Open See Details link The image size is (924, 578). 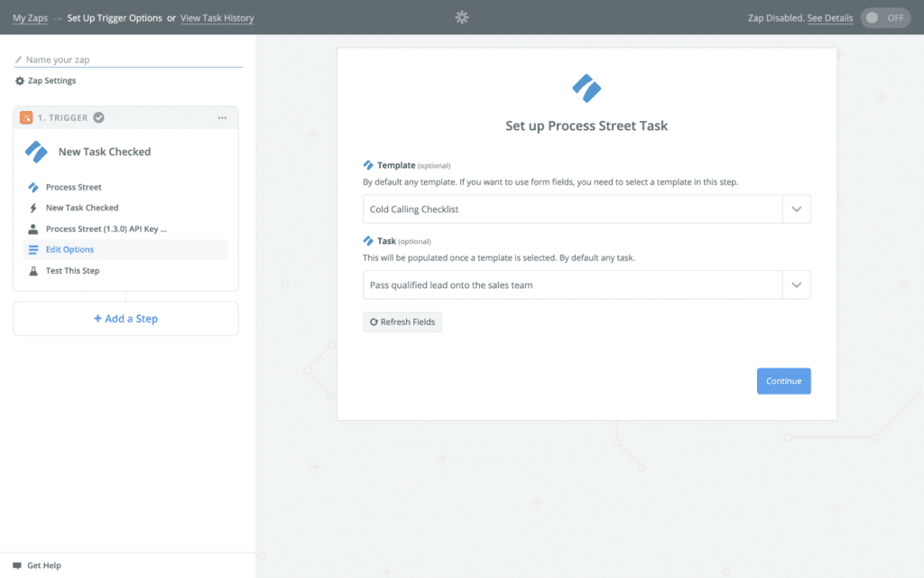click(830, 18)
